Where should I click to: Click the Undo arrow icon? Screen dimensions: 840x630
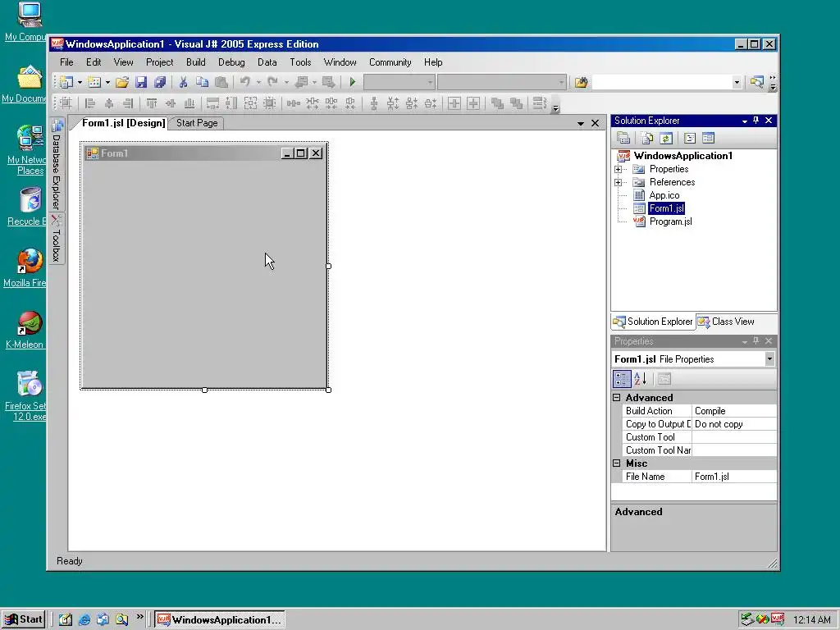tap(244, 82)
